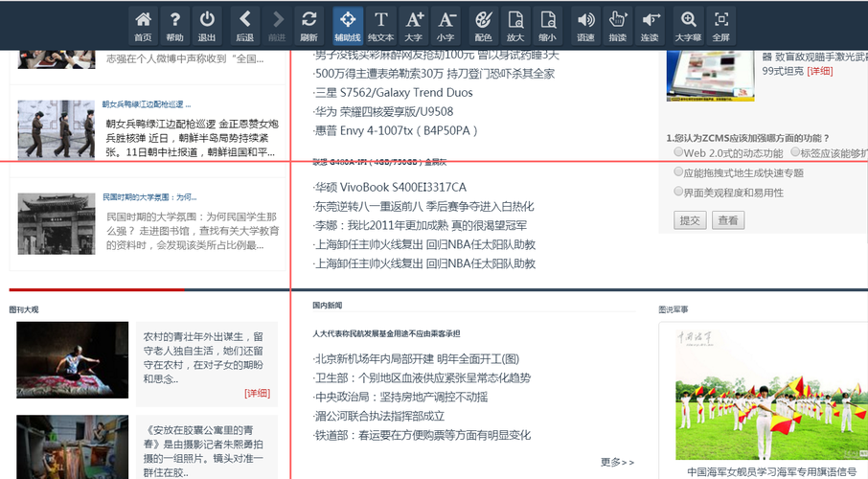Open 东莞逆转八一重返前八 news item
Screen dimensions: 868x479
pyautogui.click(x=424, y=207)
